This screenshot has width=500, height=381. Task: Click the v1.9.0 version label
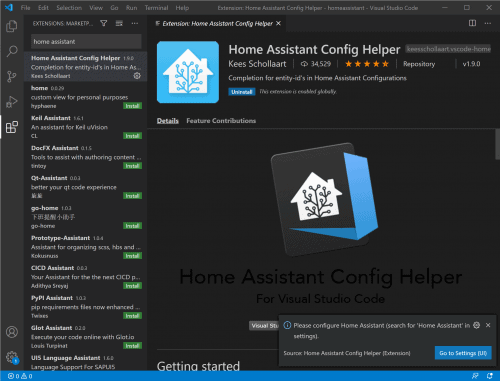(471, 64)
